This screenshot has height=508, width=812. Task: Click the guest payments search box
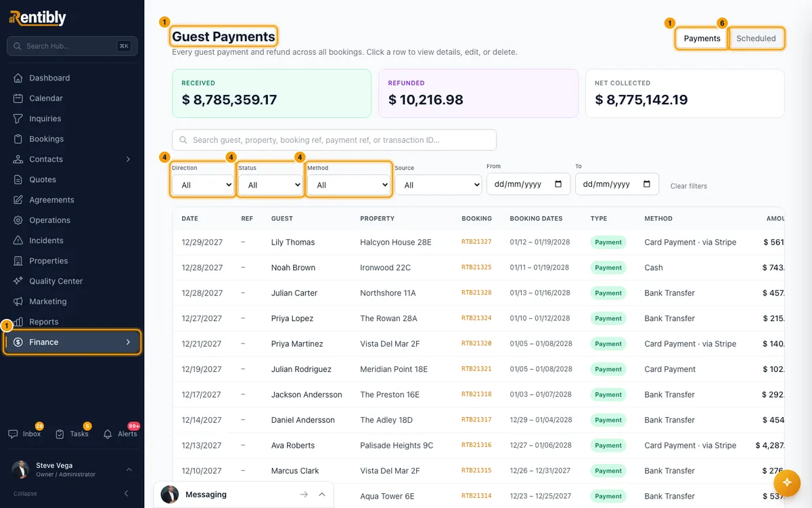coord(334,140)
